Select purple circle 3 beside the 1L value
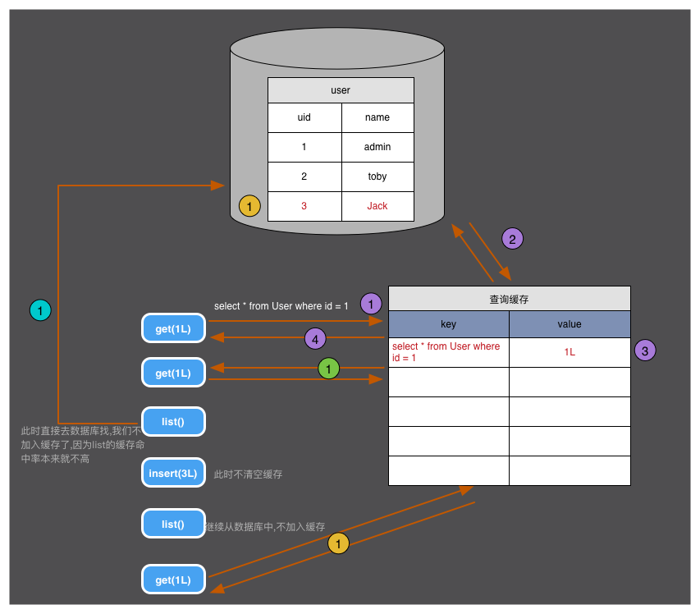Screen dimensions: 700x614 click(x=645, y=351)
